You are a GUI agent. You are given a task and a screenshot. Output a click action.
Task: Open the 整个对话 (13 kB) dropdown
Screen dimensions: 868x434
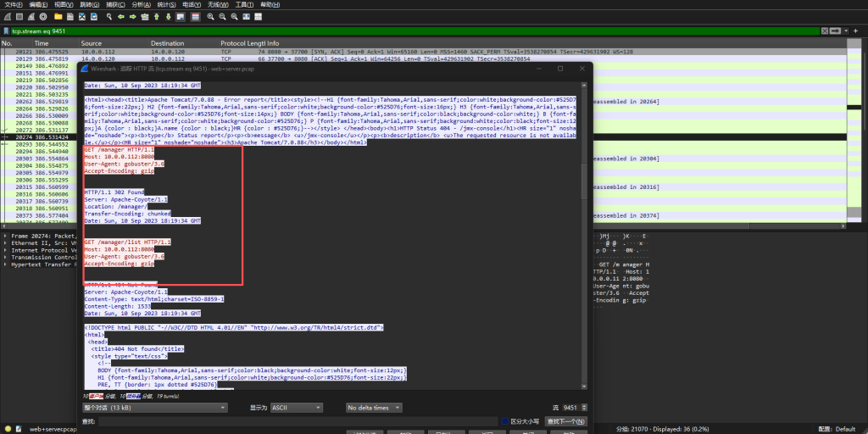[155, 408]
